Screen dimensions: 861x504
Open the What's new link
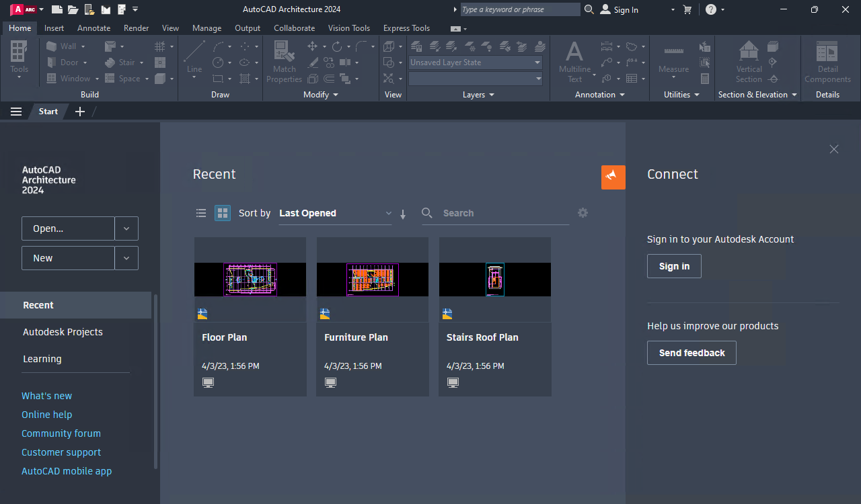tap(46, 396)
